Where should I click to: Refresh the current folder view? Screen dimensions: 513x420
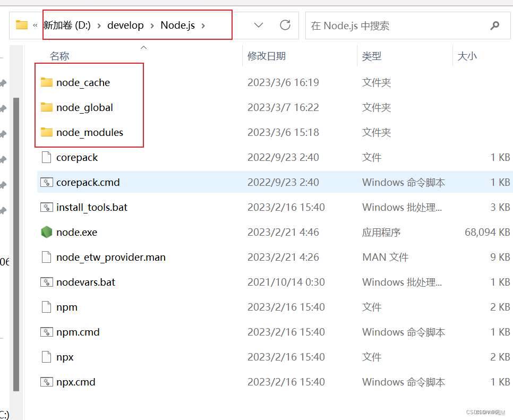(x=285, y=25)
